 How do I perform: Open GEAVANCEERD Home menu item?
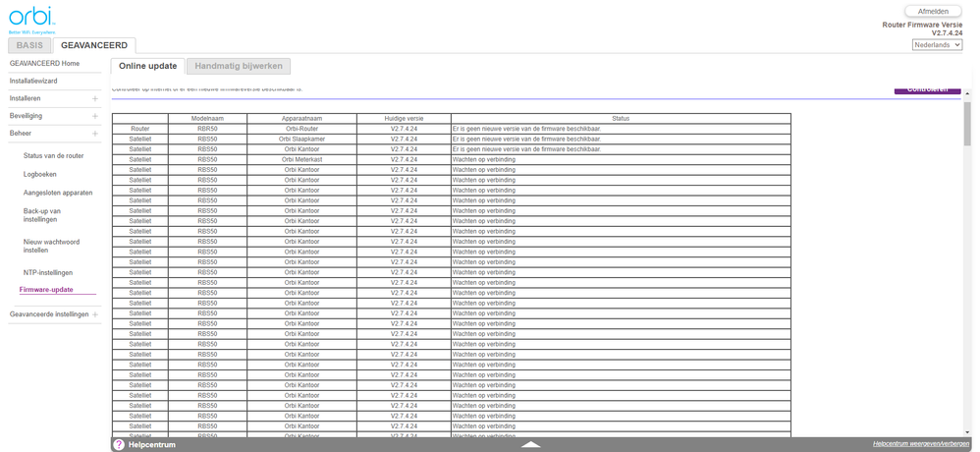[x=44, y=63]
